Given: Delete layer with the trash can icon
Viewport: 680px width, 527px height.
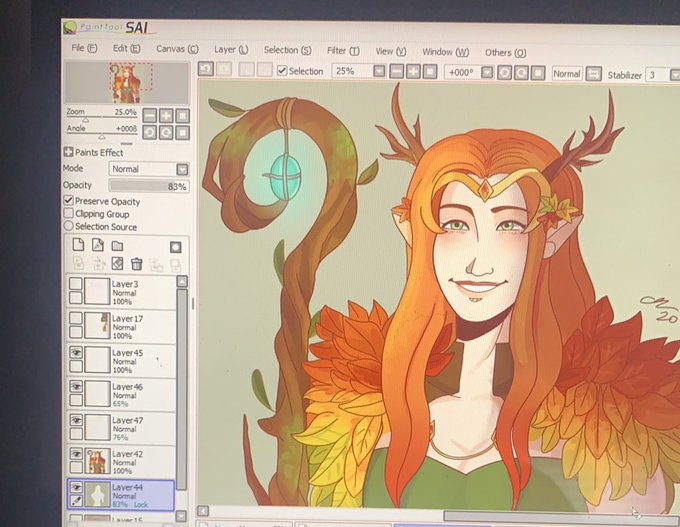Looking at the screenshot, I should pyautogui.click(x=137, y=263).
